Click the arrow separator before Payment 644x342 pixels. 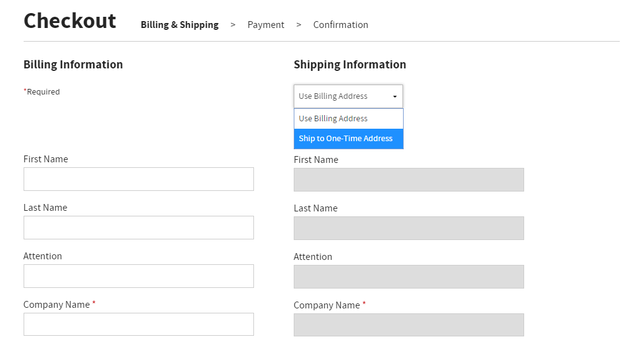coord(233,25)
